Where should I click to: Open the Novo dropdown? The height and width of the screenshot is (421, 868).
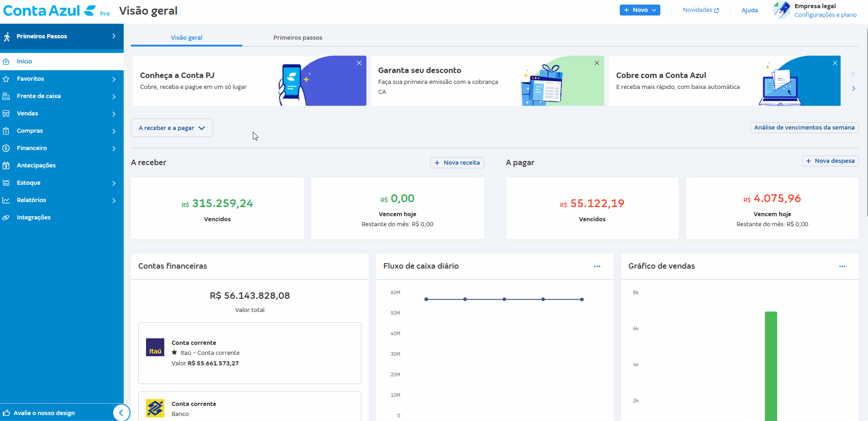pyautogui.click(x=640, y=10)
